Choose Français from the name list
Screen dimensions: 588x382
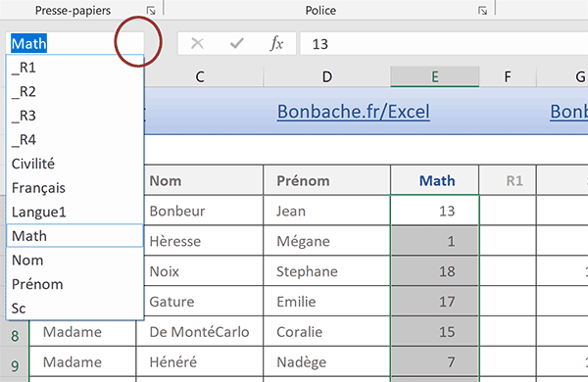pos(75,188)
